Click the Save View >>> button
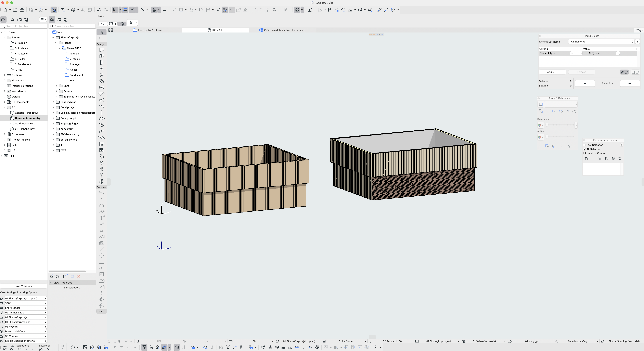The image size is (644, 351). [x=24, y=286]
